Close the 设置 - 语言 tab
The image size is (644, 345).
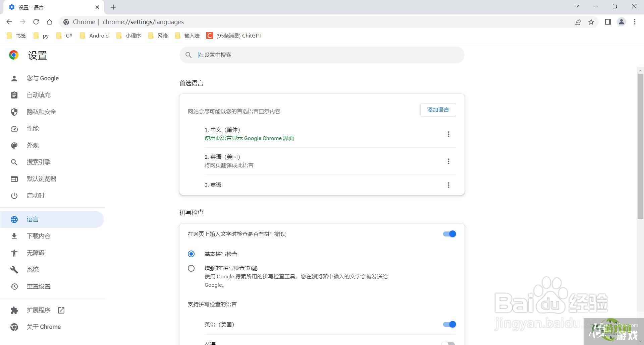(x=97, y=7)
